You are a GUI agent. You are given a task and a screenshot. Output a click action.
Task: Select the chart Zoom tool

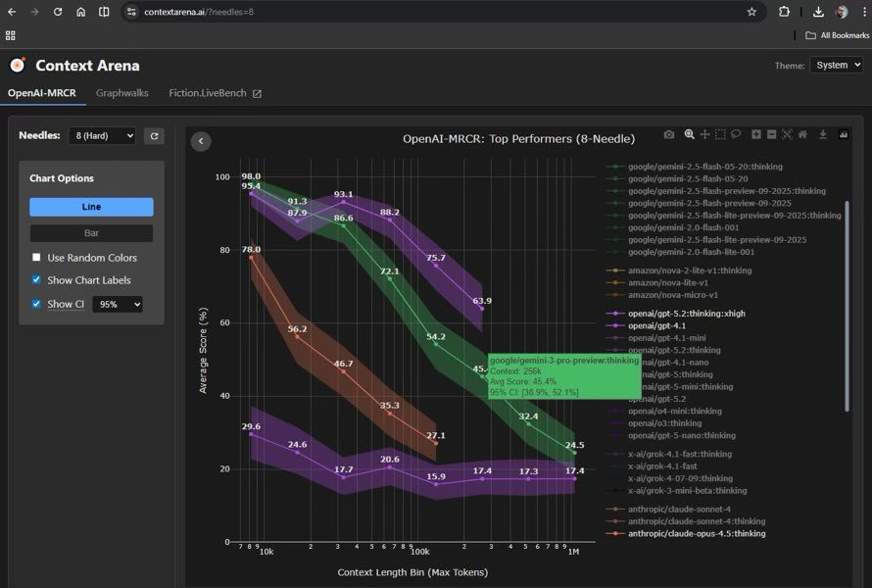689,134
